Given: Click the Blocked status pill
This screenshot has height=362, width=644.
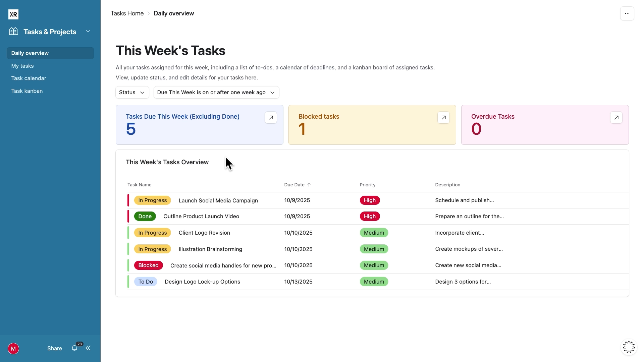Looking at the screenshot, I should (148, 265).
